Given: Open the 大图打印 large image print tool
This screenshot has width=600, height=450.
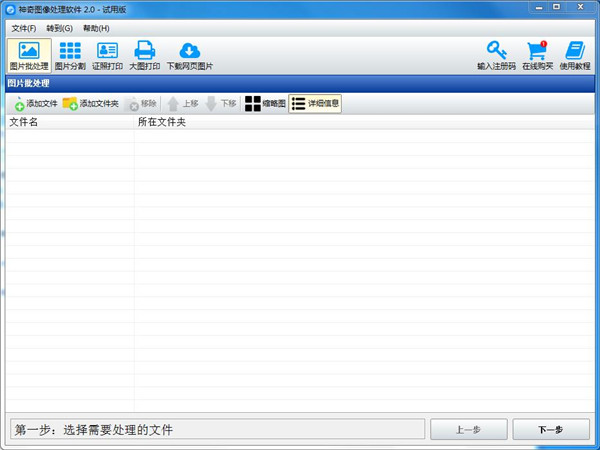Looking at the screenshot, I should [144, 55].
